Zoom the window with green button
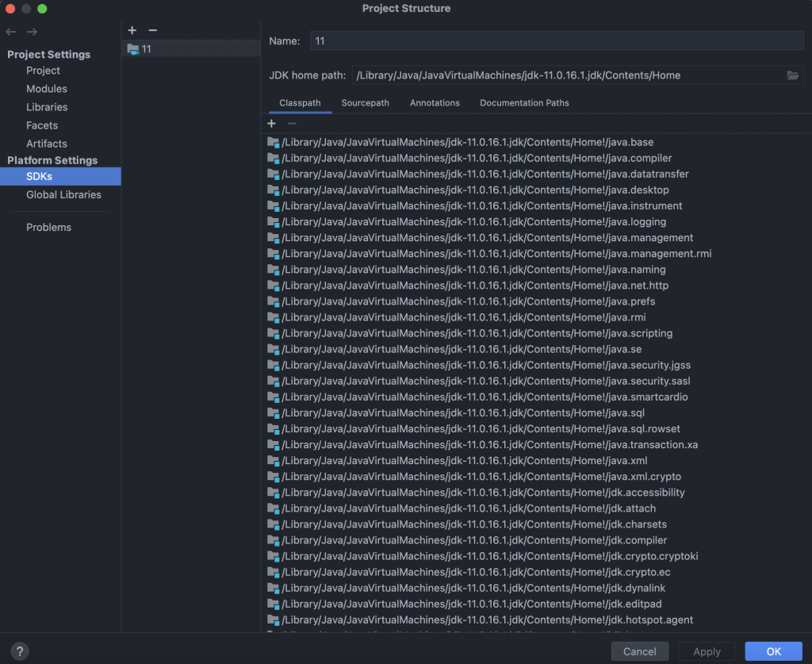 [x=43, y=9]
